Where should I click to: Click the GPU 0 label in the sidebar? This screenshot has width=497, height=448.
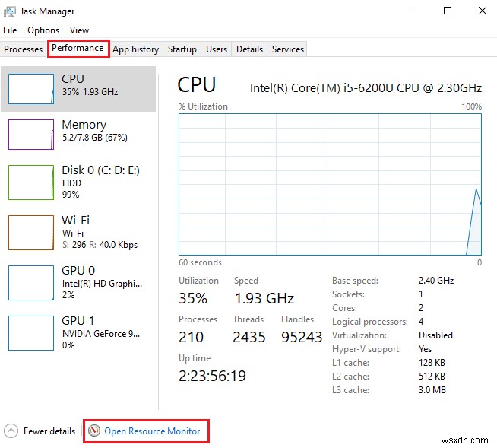78,271
